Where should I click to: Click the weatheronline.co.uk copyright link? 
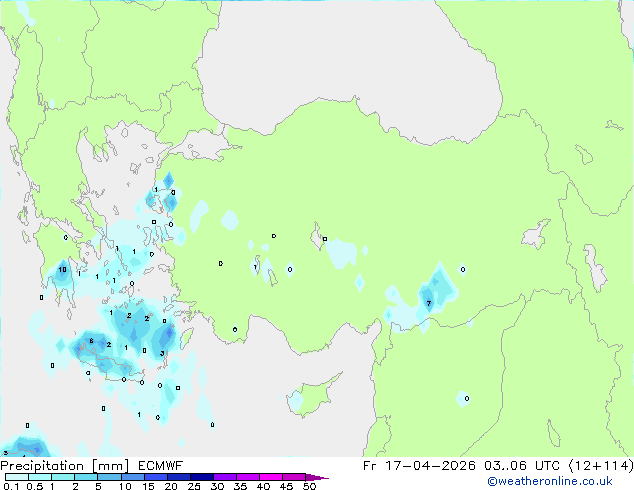coord(550,481)
